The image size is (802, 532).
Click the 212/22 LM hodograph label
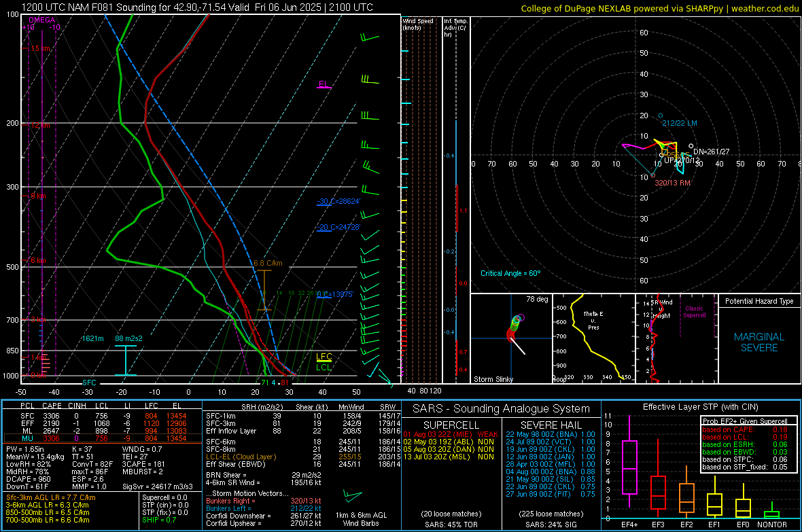coord(679,123)
